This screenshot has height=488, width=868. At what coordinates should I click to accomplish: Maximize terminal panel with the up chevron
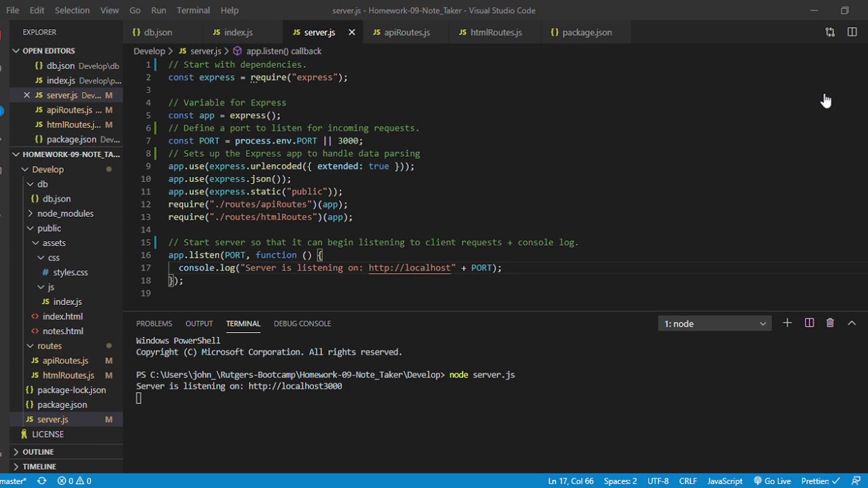[x=852, y=323]
